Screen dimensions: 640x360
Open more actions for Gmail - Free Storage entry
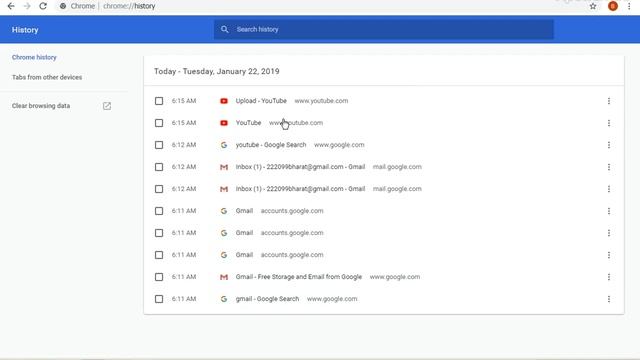pos(609,277)
